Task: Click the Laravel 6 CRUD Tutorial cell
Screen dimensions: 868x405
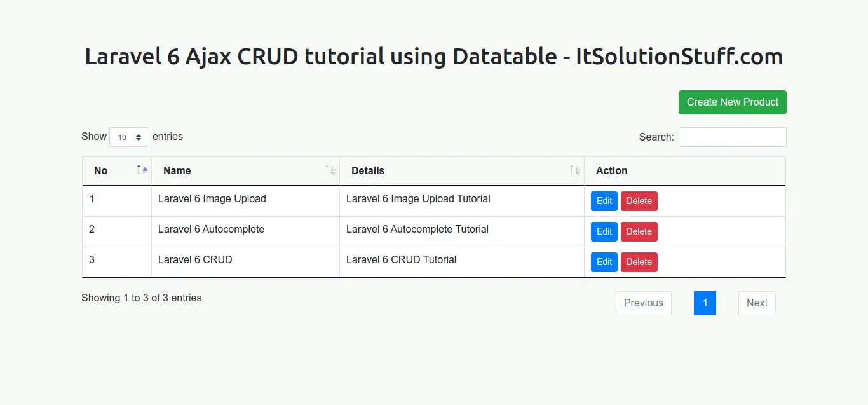Action: pyautogui.click(x=401, y=259)
